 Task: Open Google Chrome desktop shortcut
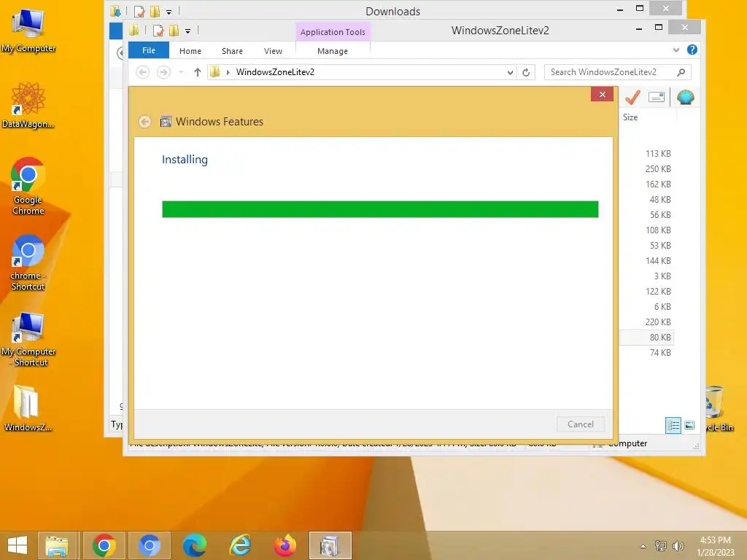click(x=28, y=186)
